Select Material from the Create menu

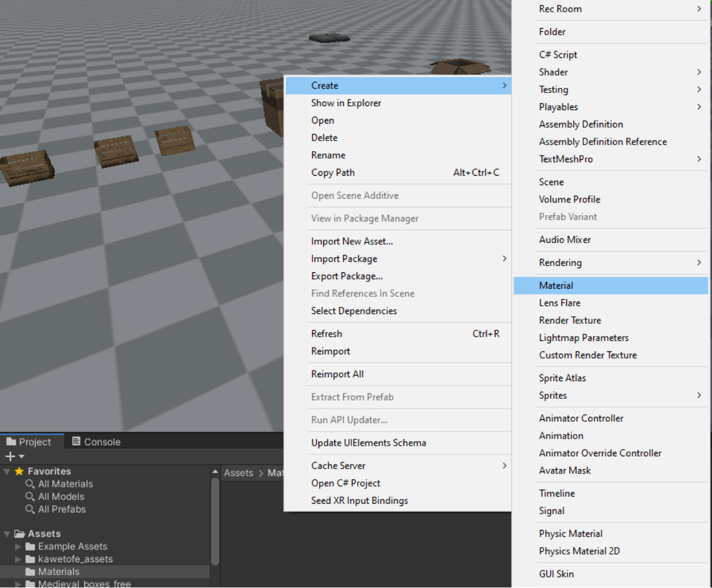555,285
